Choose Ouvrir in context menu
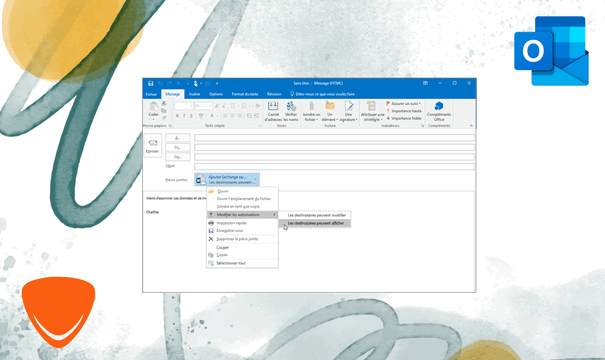Image resolution: width=605 pixels, height=360 pixels. pos(243,191)
